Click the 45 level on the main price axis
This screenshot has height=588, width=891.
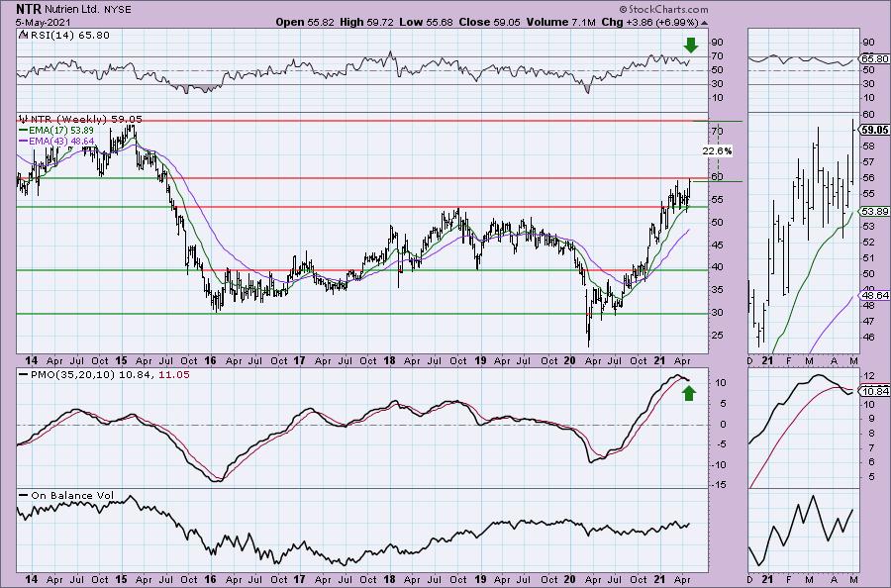(x=717, y=245)
